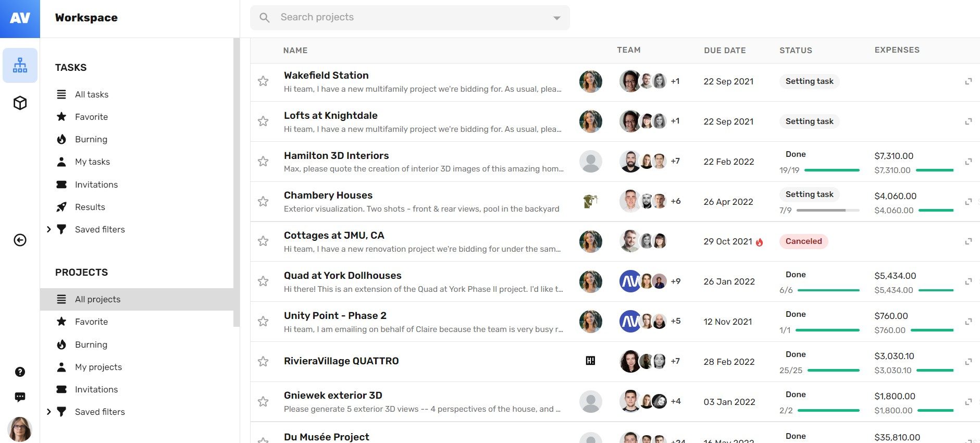Open the Chambery Houses project

pyautogui.click(x=328, y=195)
